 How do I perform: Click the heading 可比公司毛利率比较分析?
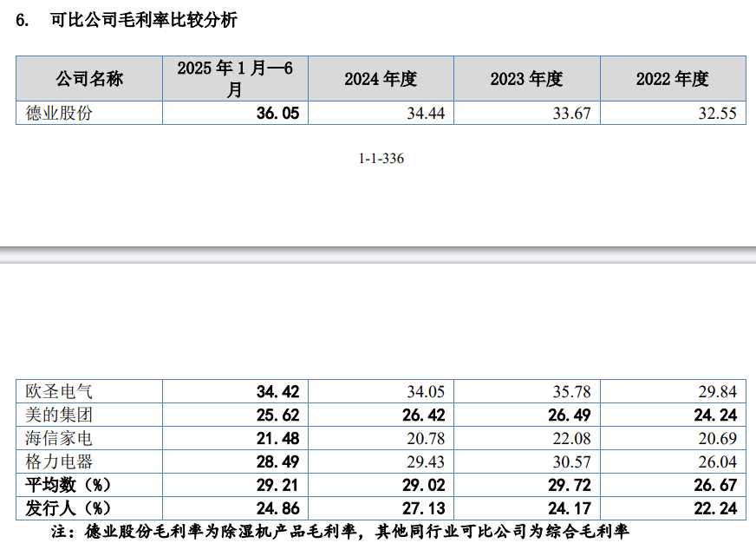tap(144, 20)
